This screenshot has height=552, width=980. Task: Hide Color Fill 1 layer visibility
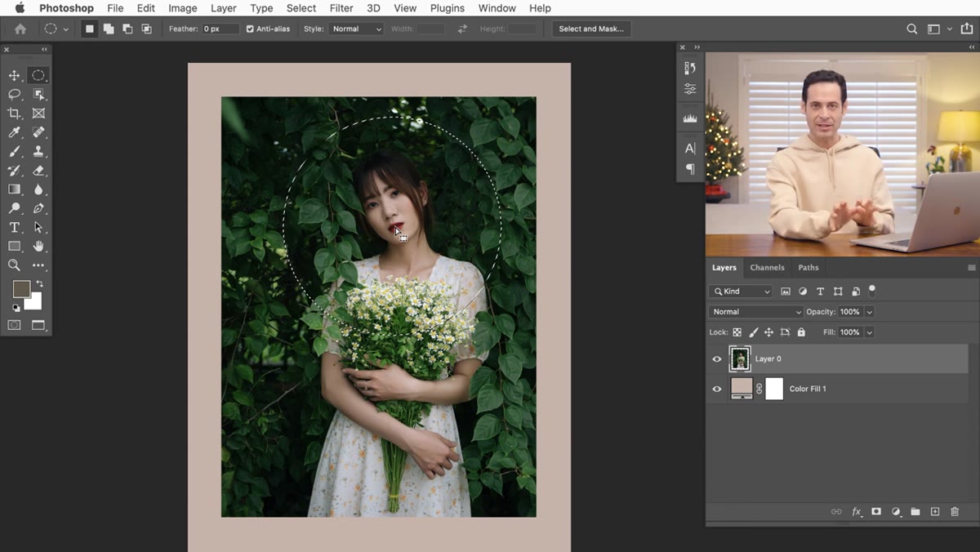[717, 389]
